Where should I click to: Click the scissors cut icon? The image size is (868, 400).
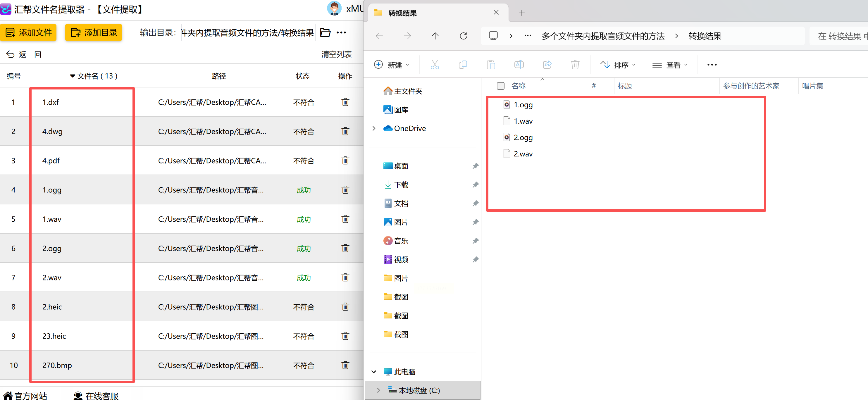point(435,64)
